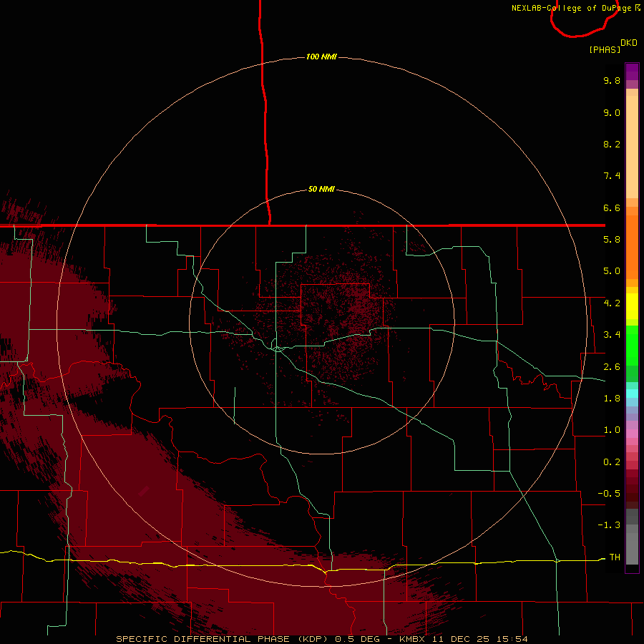The image size is (644, 644).
Task: Click the yellow segment of the color scale
Action: tap(632, 306)
